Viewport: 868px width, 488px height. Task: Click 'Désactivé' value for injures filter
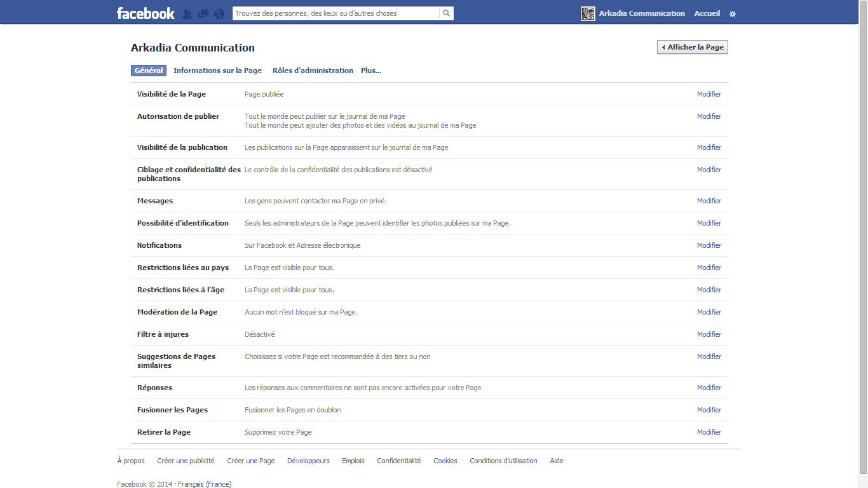[x=260, y=334]
